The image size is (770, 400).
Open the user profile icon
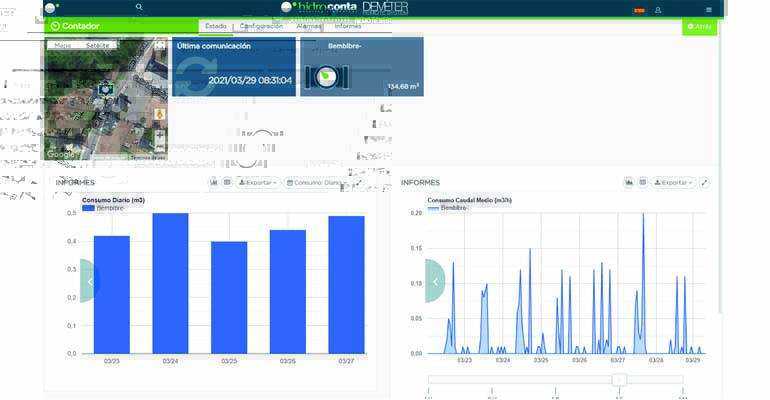[x=658, y=10]
